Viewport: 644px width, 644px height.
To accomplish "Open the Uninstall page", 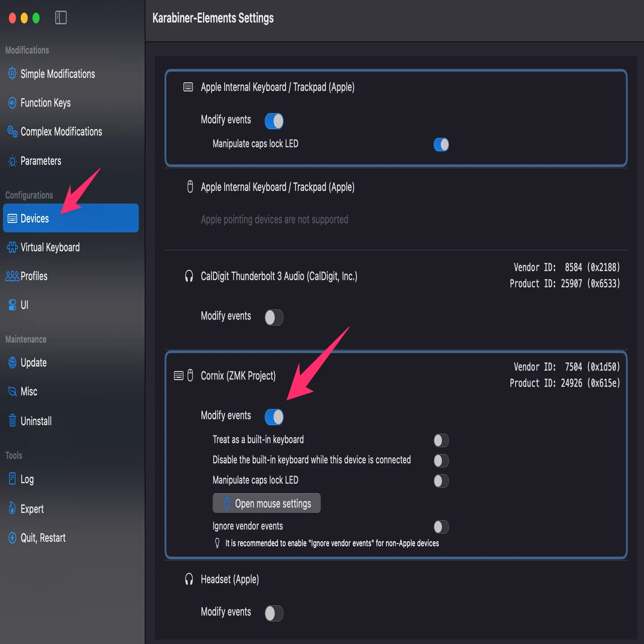I will click(x=71, y=421).
